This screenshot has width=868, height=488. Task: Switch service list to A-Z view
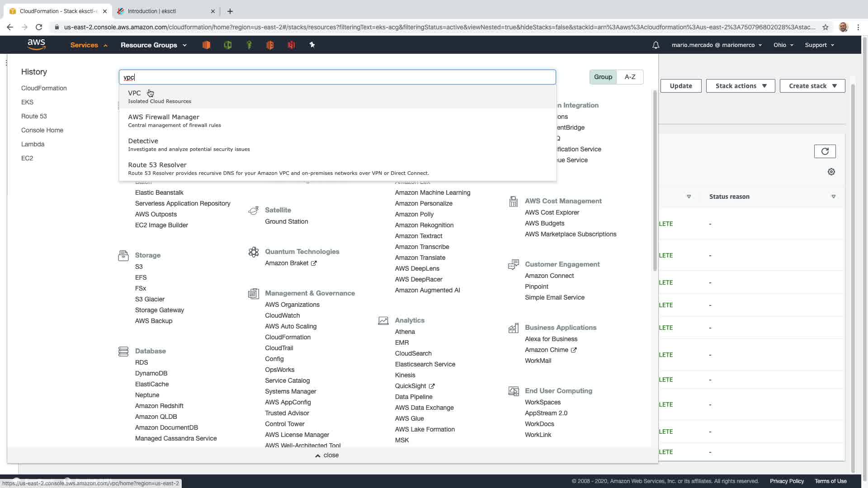[630, 77]
